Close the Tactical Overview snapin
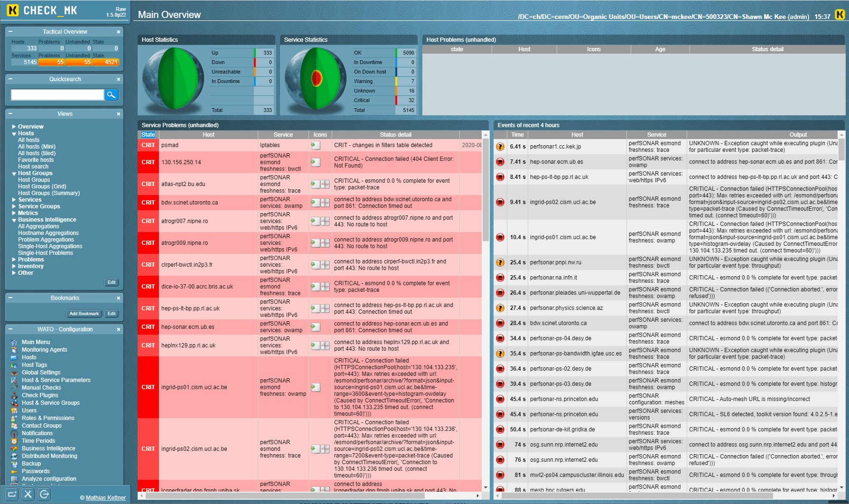Screen dimensions: 849x504 click(119, 32)
